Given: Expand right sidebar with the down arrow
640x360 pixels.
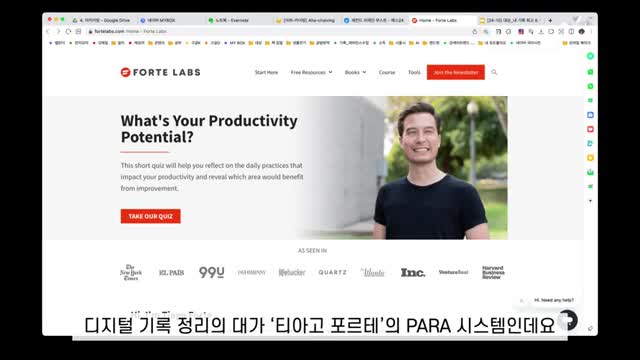Looking at the screenshot, I should tap(590, 201).
